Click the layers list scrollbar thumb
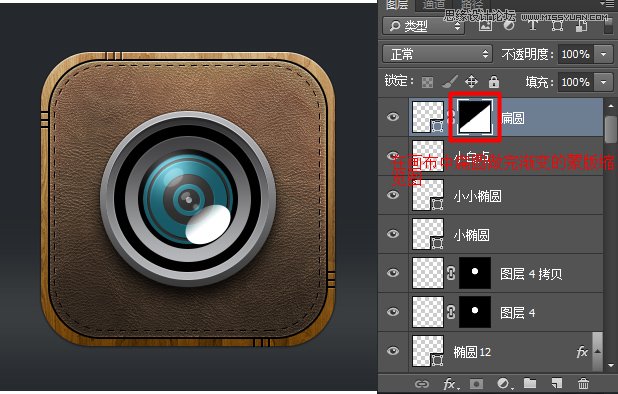 (610, 129)
